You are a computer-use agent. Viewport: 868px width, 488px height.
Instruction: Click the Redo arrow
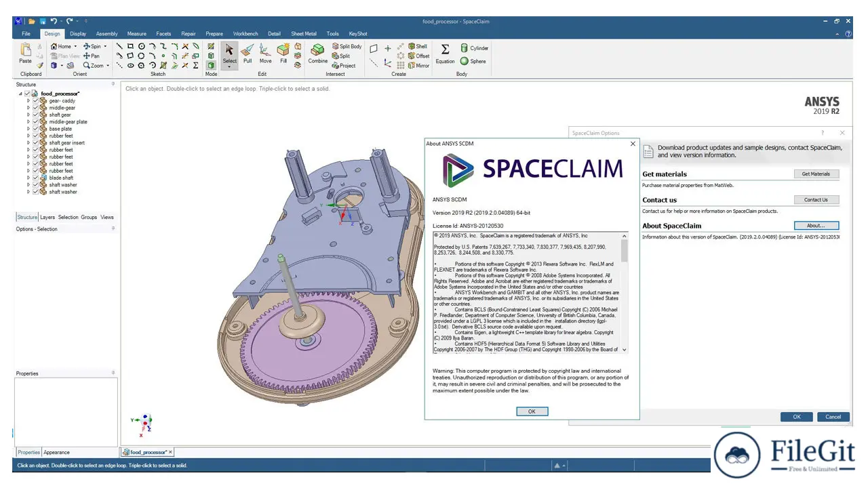(x=70, y=22)
